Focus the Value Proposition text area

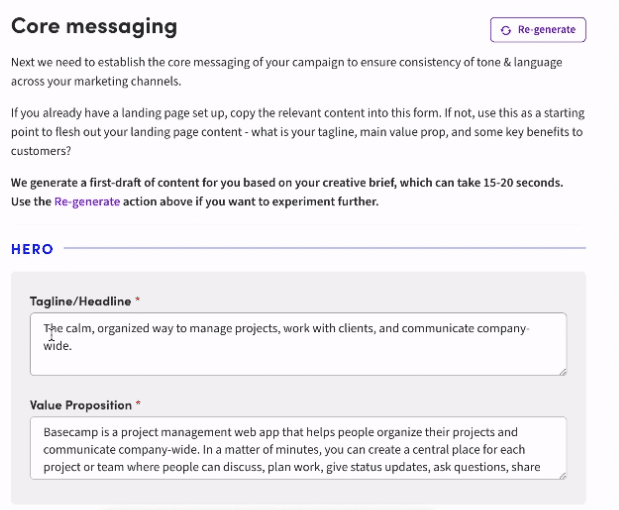coord(298,449)
